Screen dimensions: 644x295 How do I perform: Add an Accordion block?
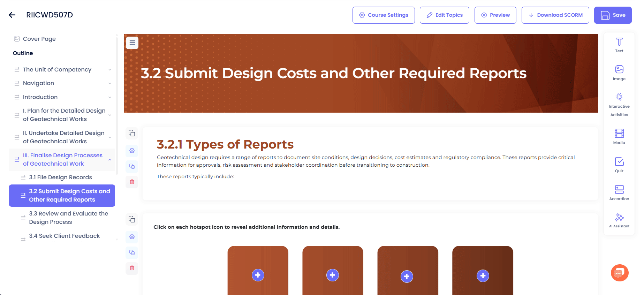click(619, 192)
